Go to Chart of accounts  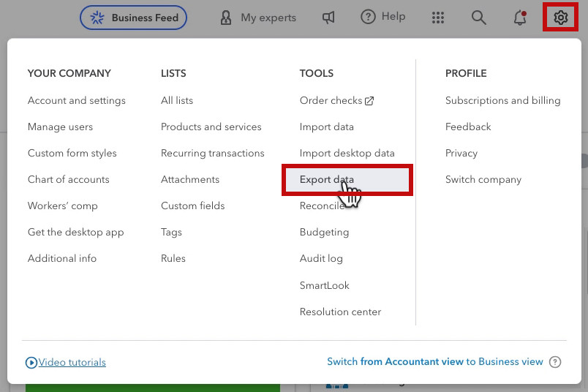pos(68,179)
